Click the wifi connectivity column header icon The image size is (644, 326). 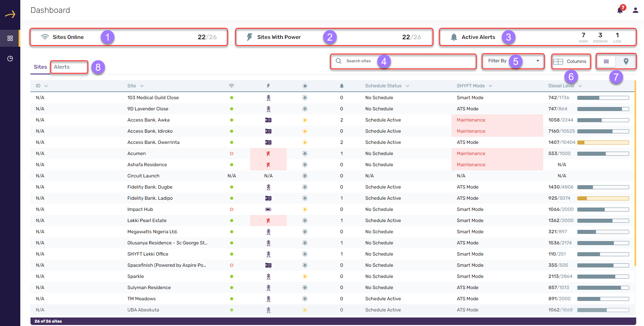click(x=231, y=86)
